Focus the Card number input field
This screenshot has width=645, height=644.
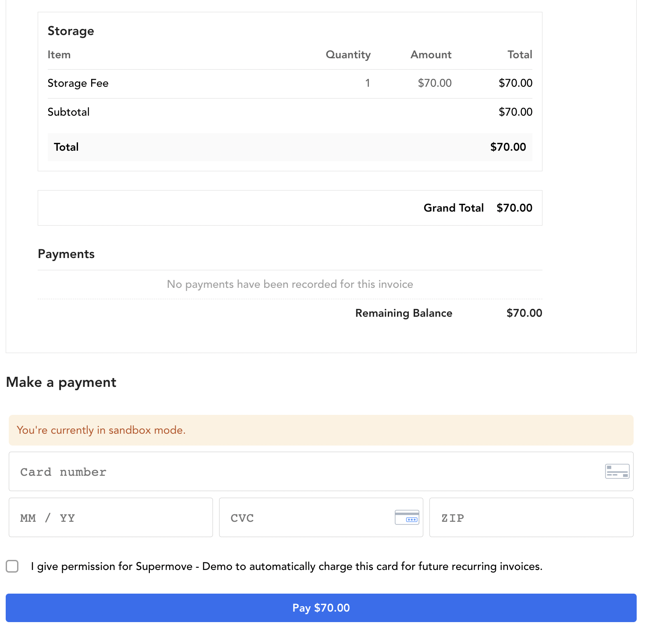tap(321, 471)
